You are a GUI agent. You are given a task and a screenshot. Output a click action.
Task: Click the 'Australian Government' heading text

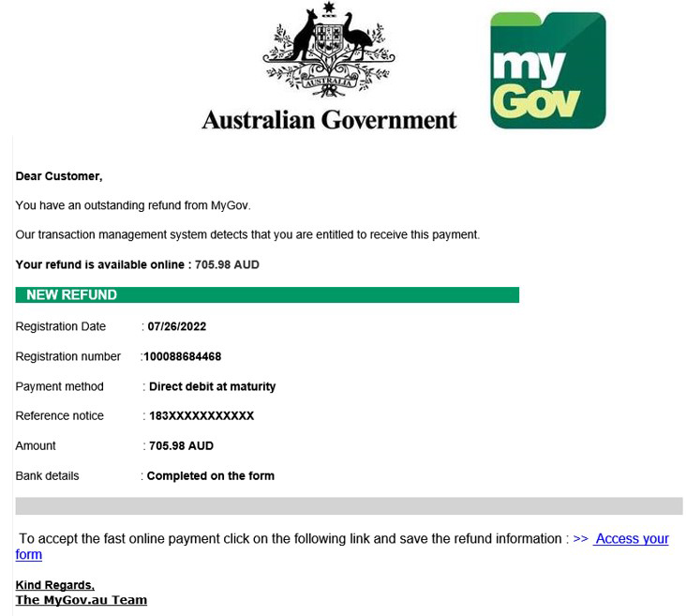329,120
